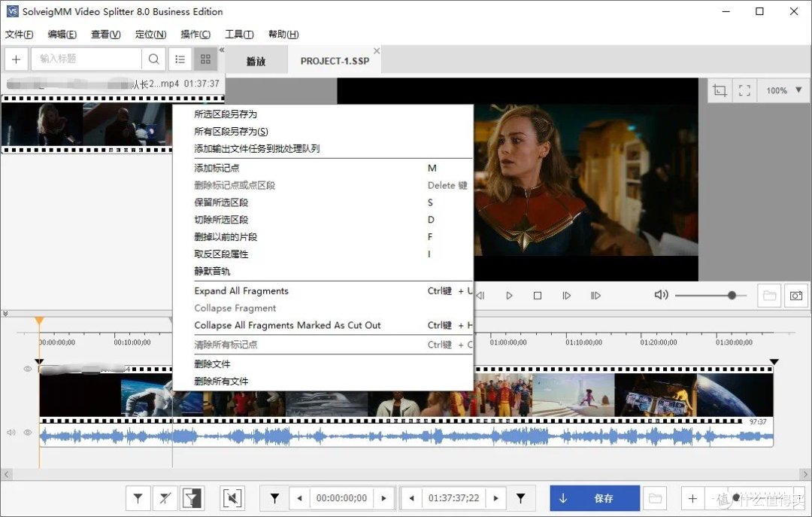This screenshot has height=517, width=812.
Task: Toggle audio track visibility eye
Action: tap(28, 432)
